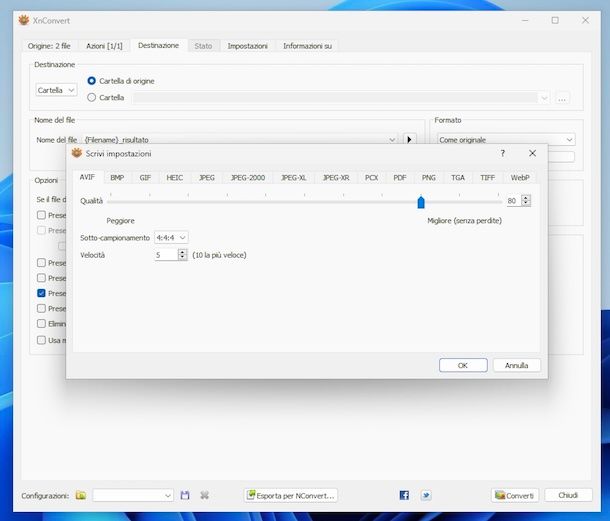The width and height of the screenshot is (610, 521).
Task: Click the help question mark in Scrivi impostazioni
Action: point(503,153)
